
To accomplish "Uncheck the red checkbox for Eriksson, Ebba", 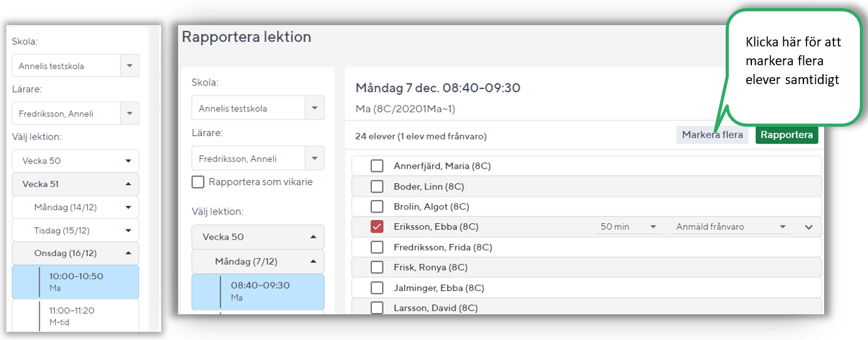I will point(377,227).
